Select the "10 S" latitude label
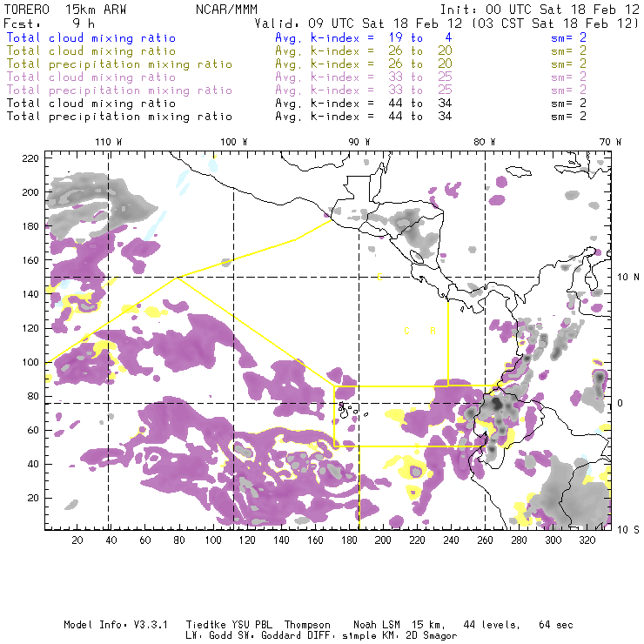 [628, 530]
